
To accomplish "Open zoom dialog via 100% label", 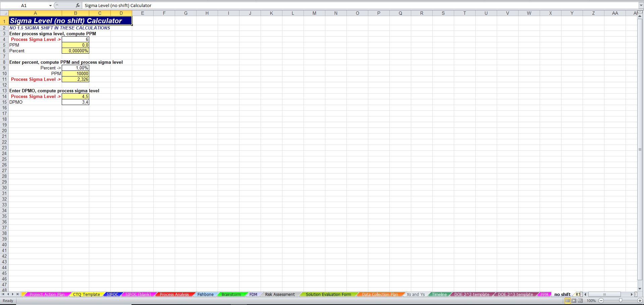I will (x=591, y=301).
